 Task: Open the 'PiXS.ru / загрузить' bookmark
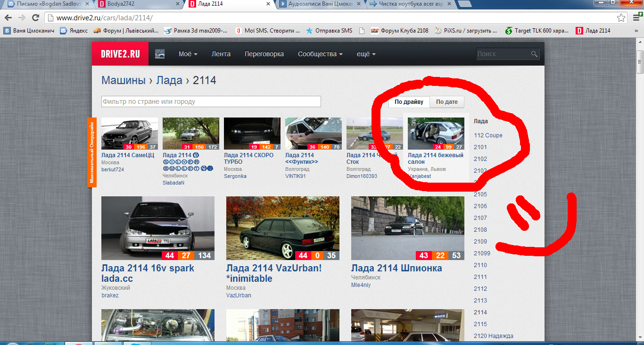click(465, 31)
